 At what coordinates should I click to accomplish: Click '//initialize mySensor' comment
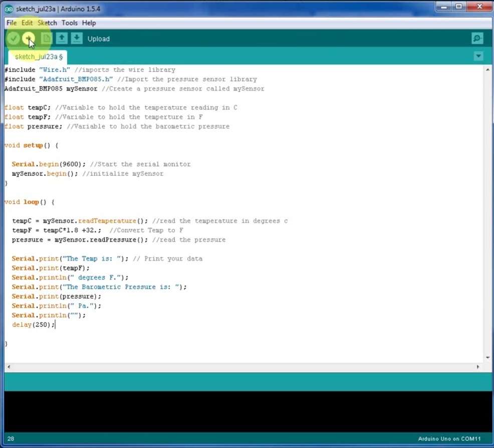[123, 173]
